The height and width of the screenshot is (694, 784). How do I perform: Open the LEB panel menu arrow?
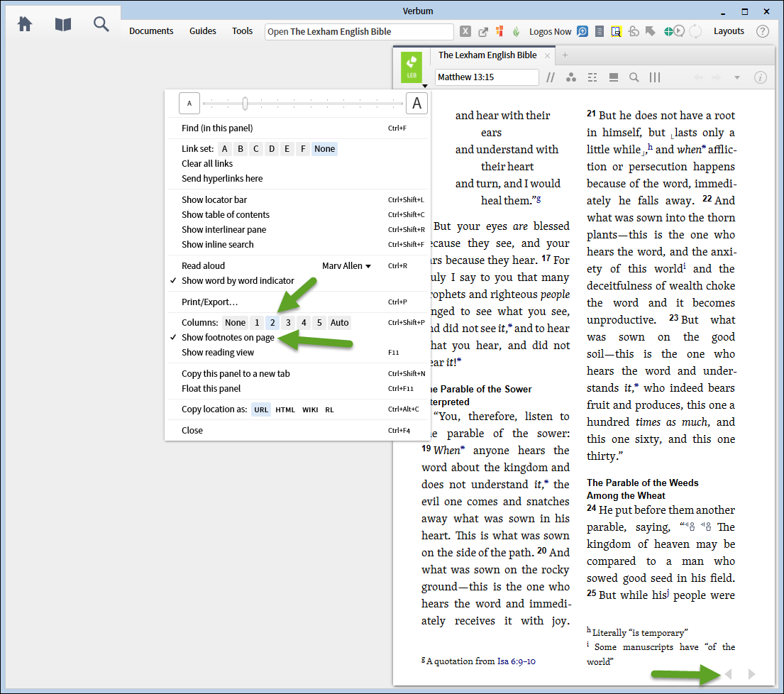[x=425, y=86]
